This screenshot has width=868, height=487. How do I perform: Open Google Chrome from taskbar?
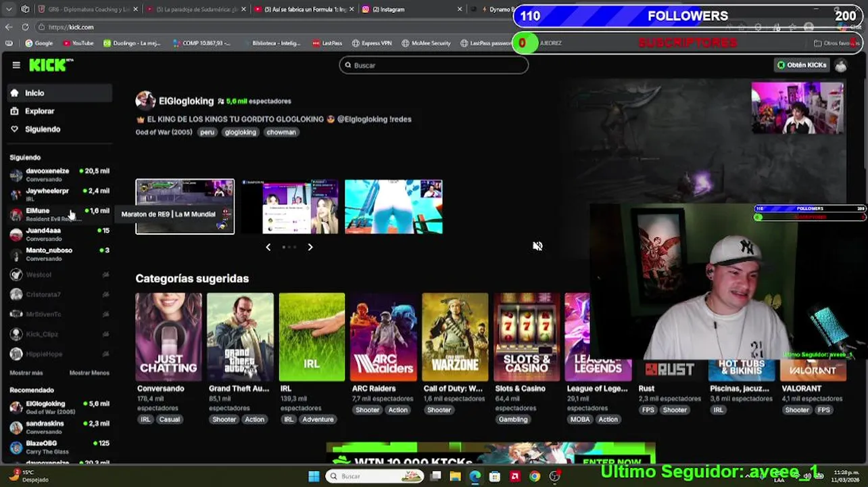click(x=535, y=476)
